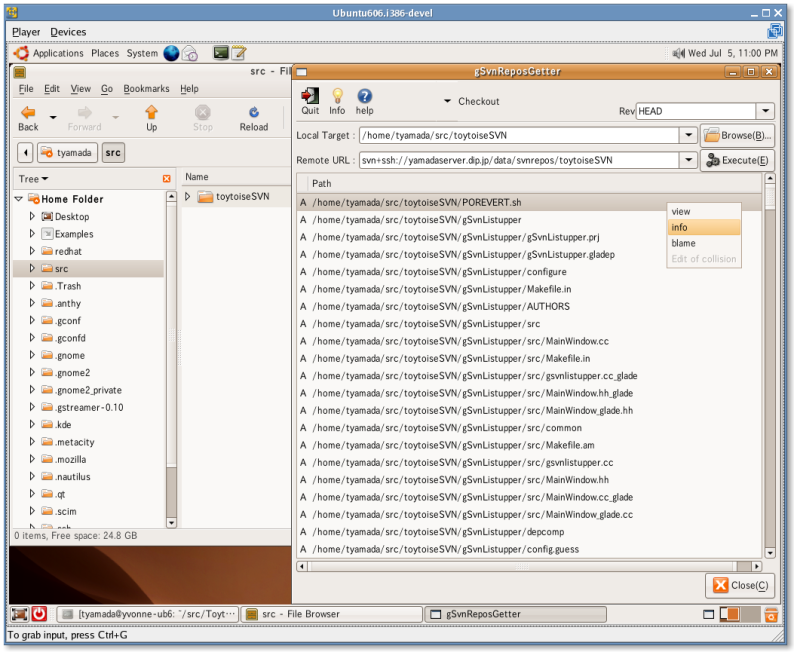Open the Places menu in the top panel
794x652 pixels.
(x=105, y=53)
